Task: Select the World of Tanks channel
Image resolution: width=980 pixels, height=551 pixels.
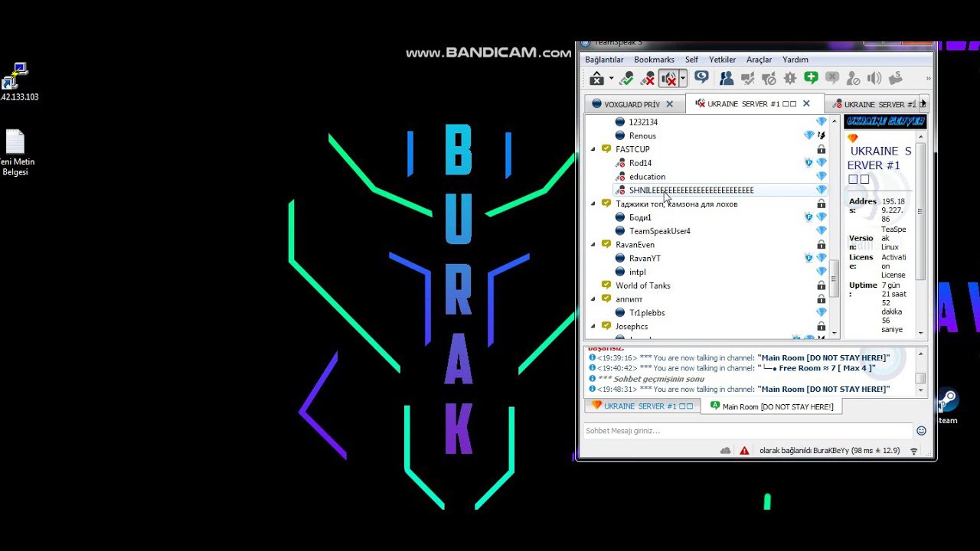Action: [x=642, y=285]
